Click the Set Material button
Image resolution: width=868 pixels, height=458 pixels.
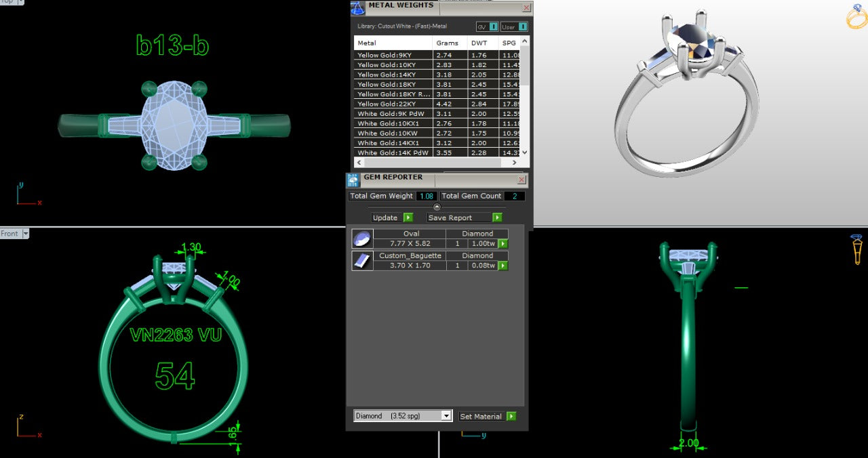481,416
